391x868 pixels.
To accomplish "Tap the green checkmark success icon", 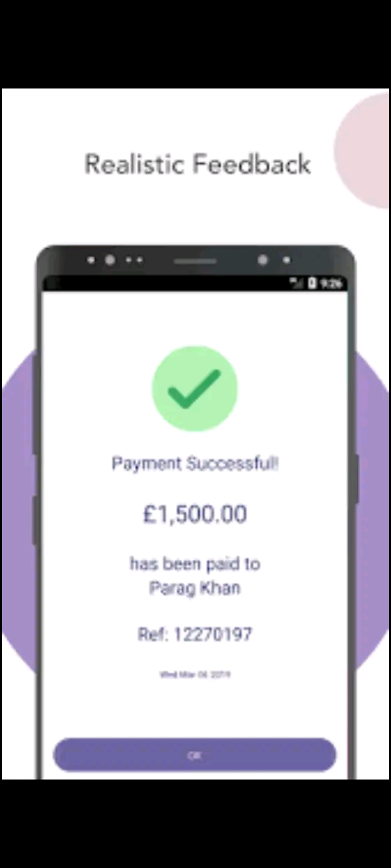I will [x=194, y=388].
